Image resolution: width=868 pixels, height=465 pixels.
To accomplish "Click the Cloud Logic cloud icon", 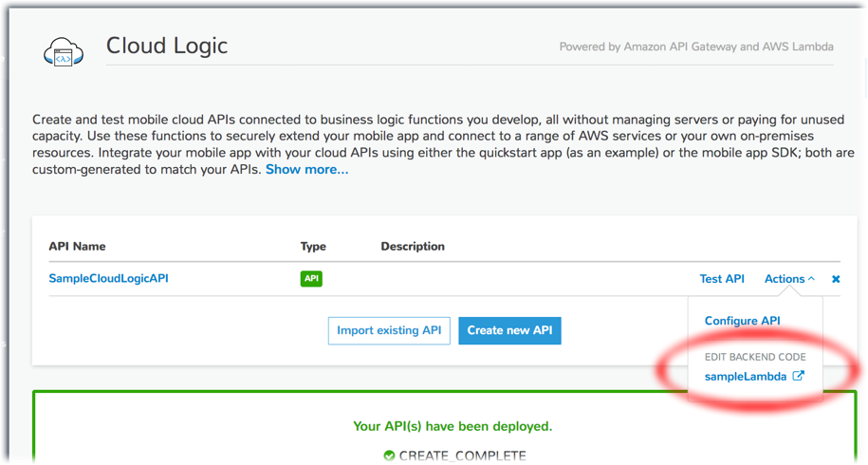I will point(64,52).
